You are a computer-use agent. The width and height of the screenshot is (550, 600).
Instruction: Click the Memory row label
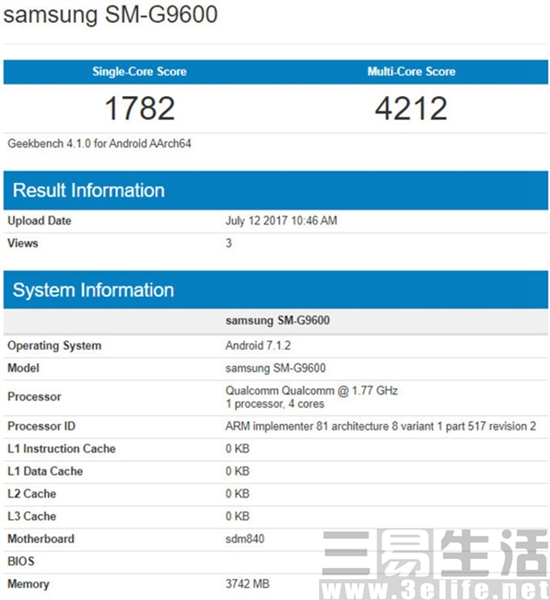tap(28, 584)
